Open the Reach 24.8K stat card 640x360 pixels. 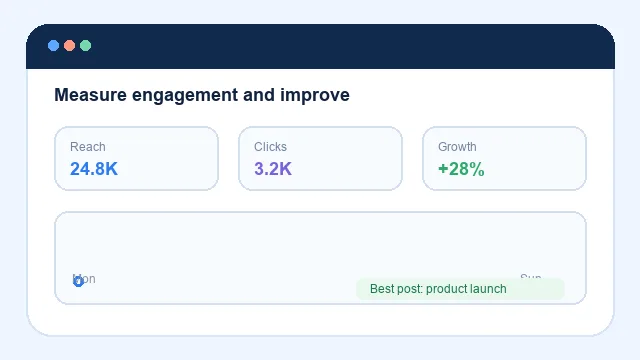click(x=136, y=158)
